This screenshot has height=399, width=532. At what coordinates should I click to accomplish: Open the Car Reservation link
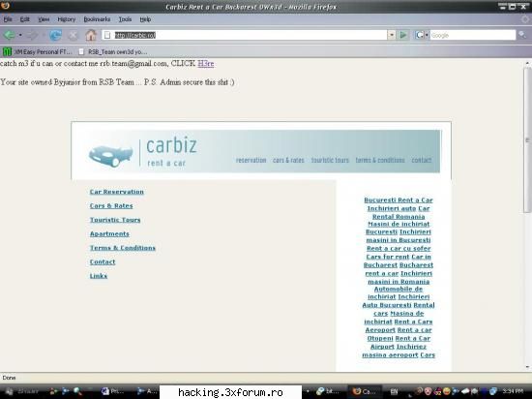coord(117,192)
